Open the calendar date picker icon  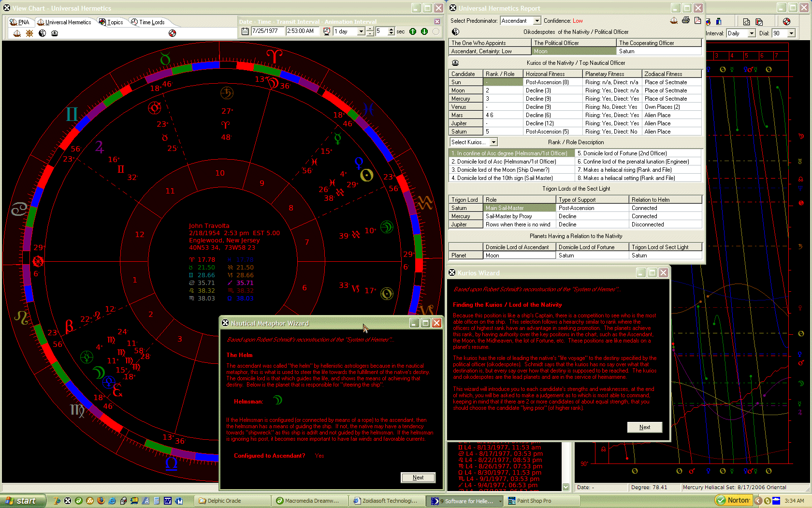(x=245, y=31)
